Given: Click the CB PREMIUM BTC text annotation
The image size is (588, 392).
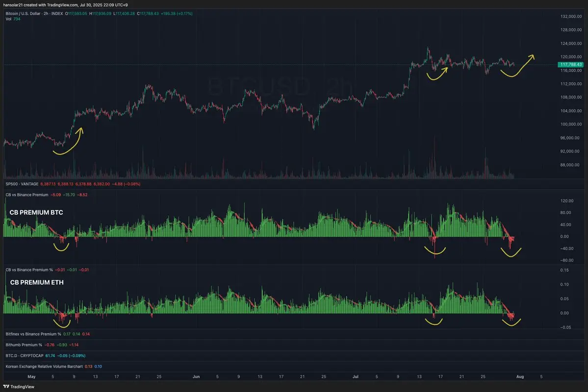Looking at the screenshot, I should point(36,212).
